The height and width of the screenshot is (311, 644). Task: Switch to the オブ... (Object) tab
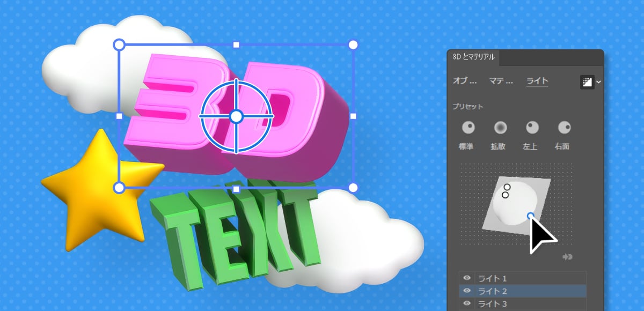[465, 82]
